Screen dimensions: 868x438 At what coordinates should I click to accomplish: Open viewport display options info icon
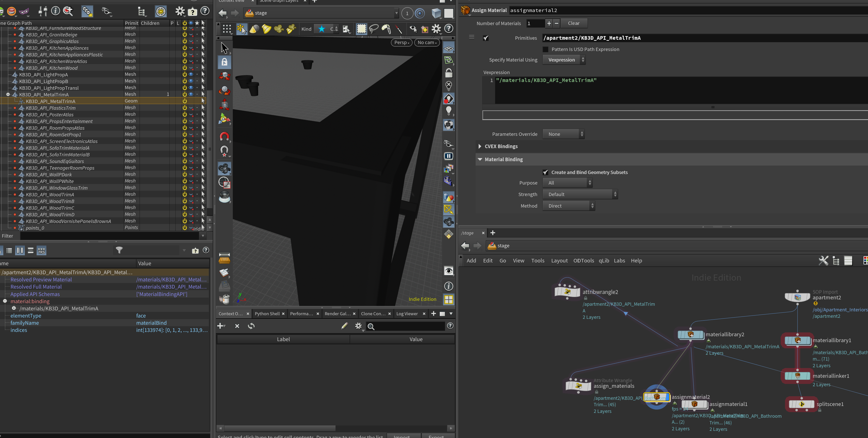(448, 286)
